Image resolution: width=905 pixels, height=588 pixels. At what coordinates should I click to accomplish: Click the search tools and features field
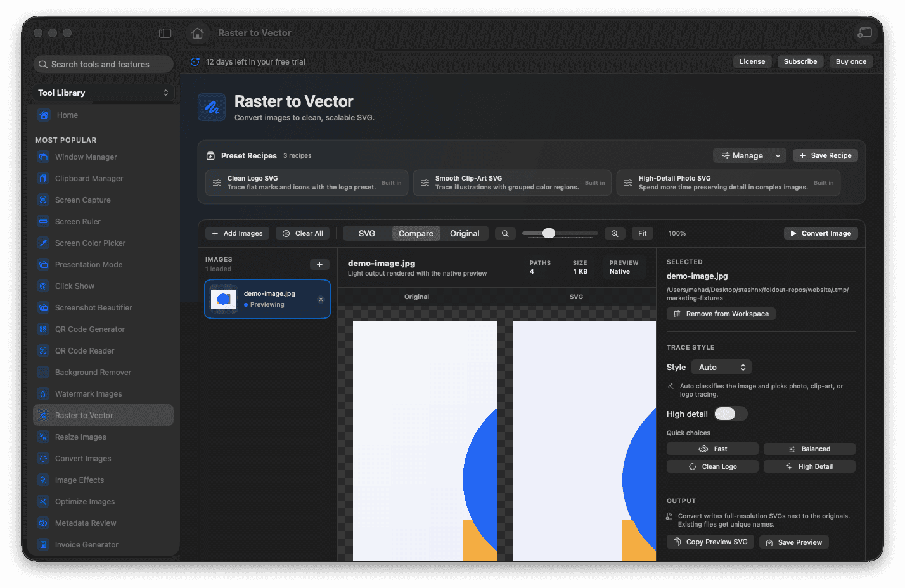click(103, 64)
